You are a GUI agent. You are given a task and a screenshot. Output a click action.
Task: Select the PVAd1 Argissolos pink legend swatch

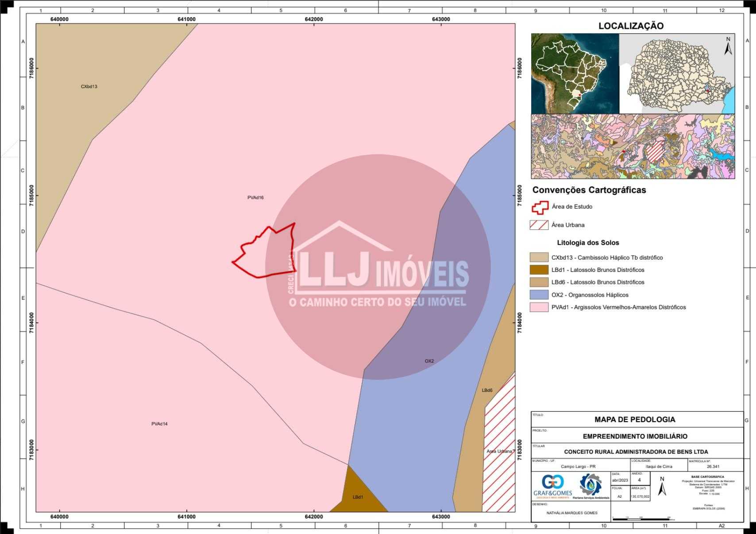538,307
